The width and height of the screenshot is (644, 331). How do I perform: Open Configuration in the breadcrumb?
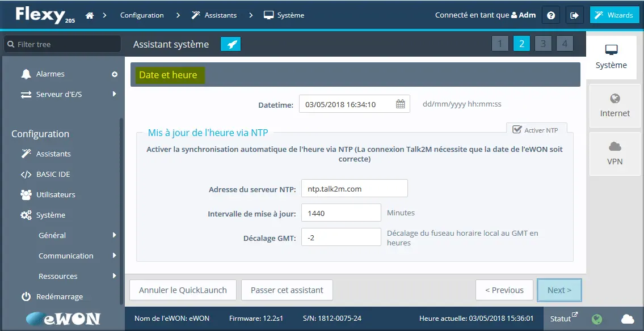pos(142,15)
